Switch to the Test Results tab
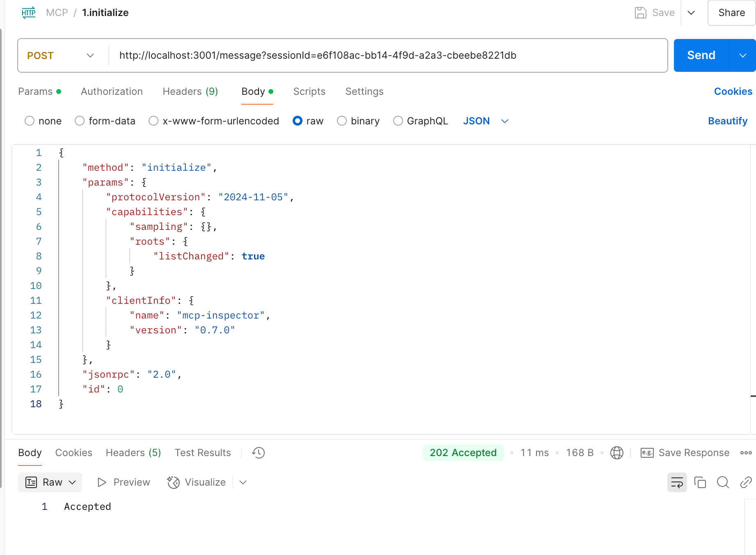Screen dimensions: 756x555 (203, 453)
